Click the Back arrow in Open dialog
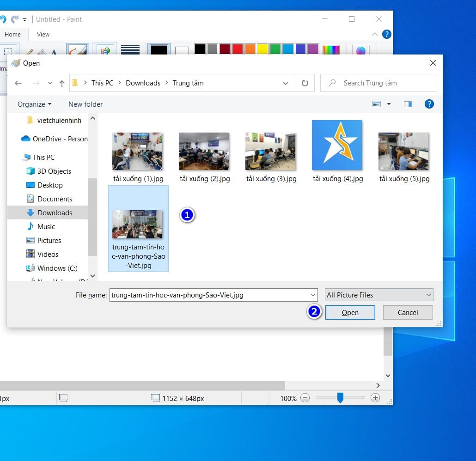 coord(18,83)
